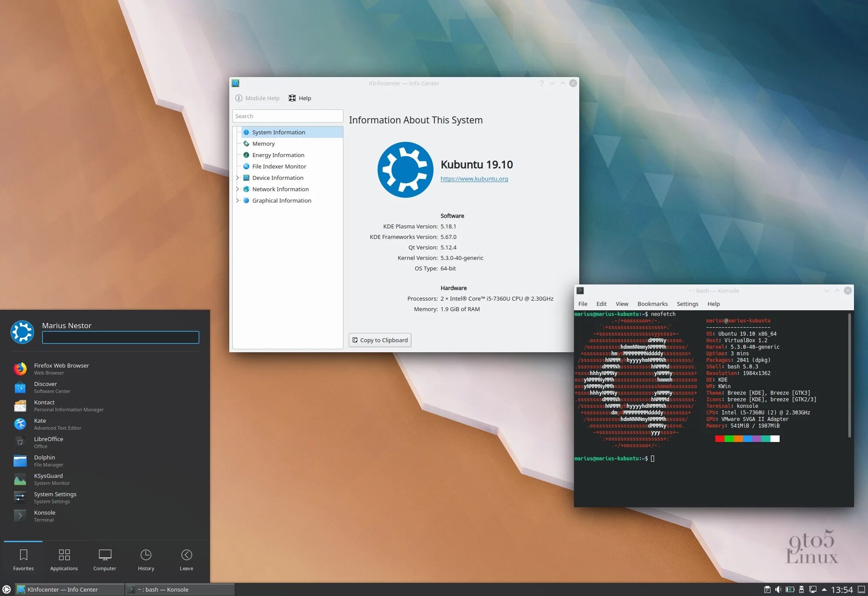Open Konsole Help menu
The width and height of the screenshot is (868, 596).
coord(714,304)
